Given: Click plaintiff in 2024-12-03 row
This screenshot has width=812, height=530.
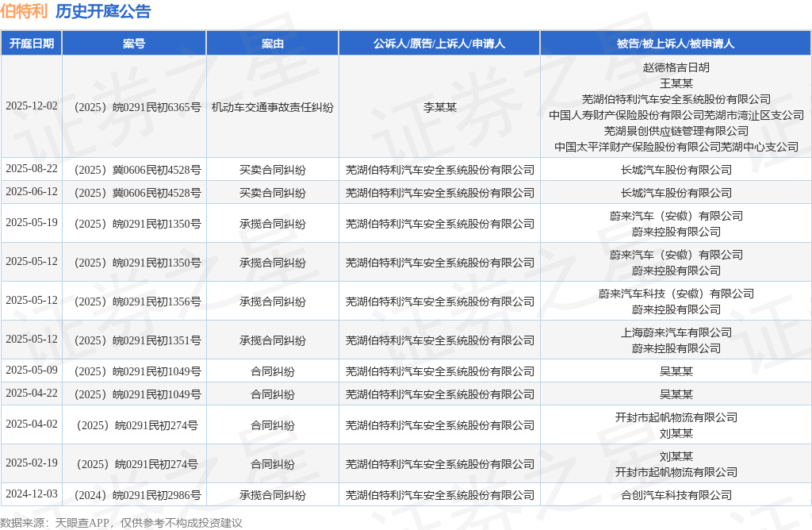Looking at the screenshot, I should pos(439,495).
